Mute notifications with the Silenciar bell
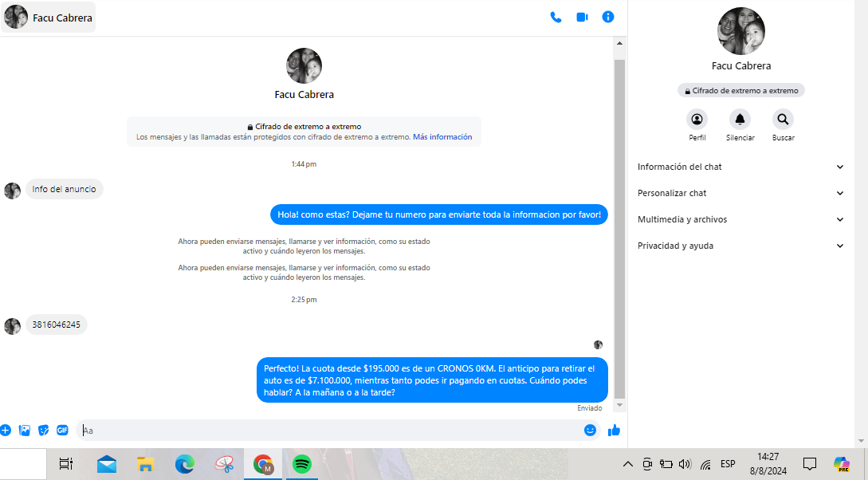Viewport: 868px width, 480px height. click(x=740, y=120)
